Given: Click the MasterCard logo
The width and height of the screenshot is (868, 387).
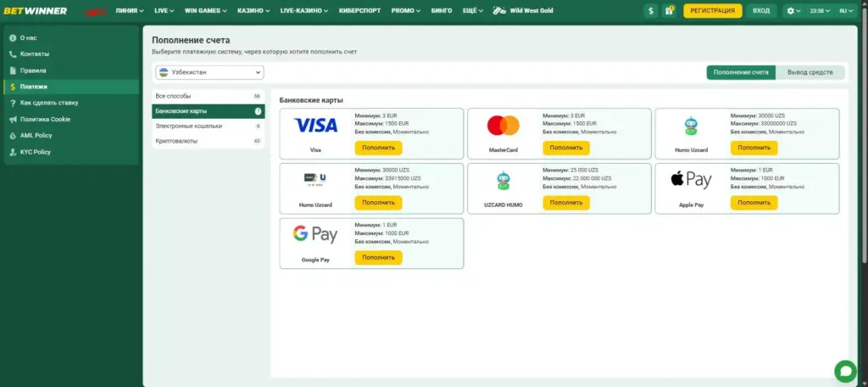Looking at the screenshot, I should pos(504,126).
